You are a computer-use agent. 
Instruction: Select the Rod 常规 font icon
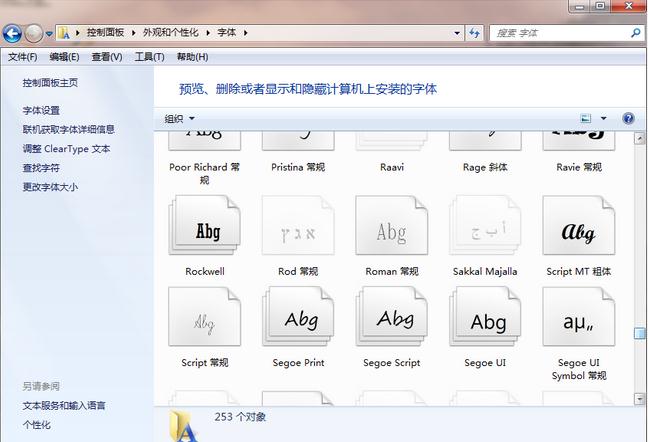(298, 225)
